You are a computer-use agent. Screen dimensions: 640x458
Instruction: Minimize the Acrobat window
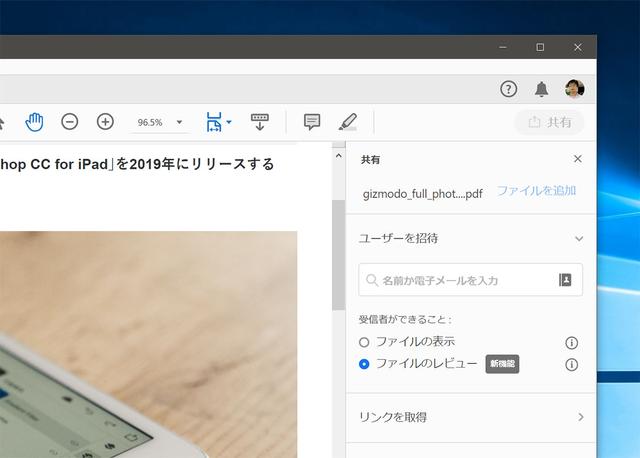pos(503,47)
